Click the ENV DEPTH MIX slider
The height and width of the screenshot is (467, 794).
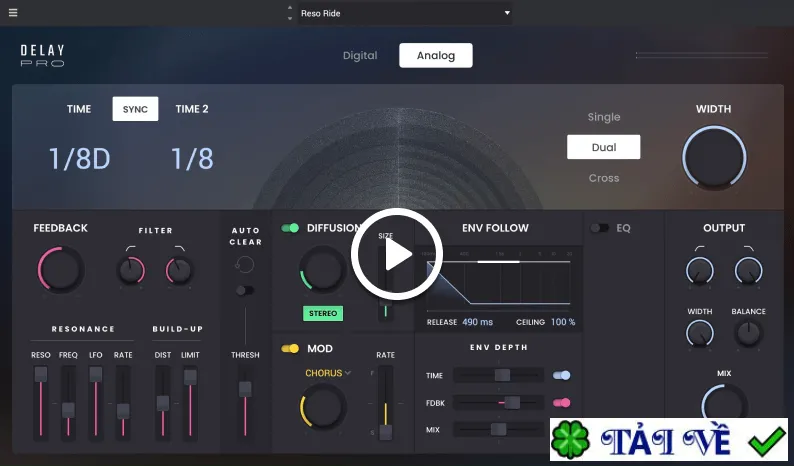(x=498, y=430)
